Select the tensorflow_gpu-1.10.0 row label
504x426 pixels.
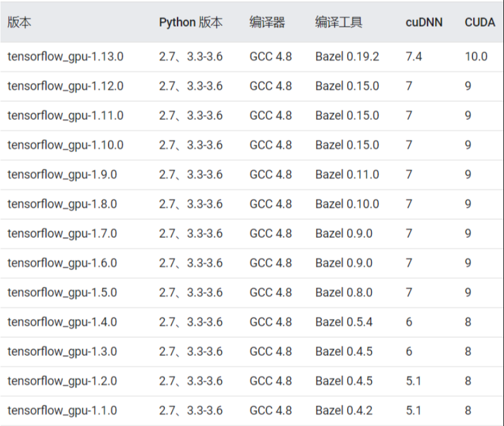click(x=65, y=145)
